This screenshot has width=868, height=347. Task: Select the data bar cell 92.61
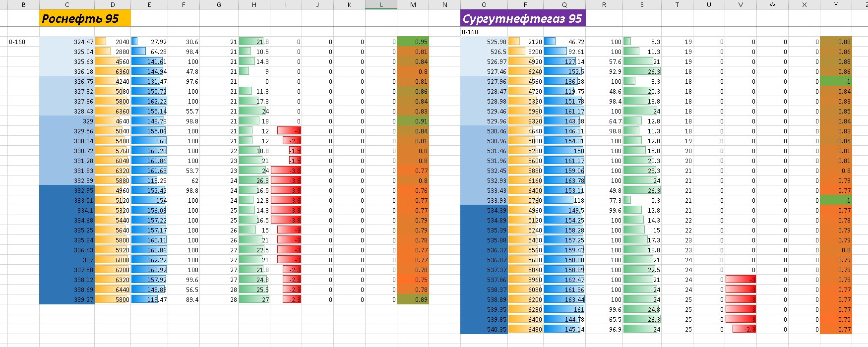[x=564, y=52]
